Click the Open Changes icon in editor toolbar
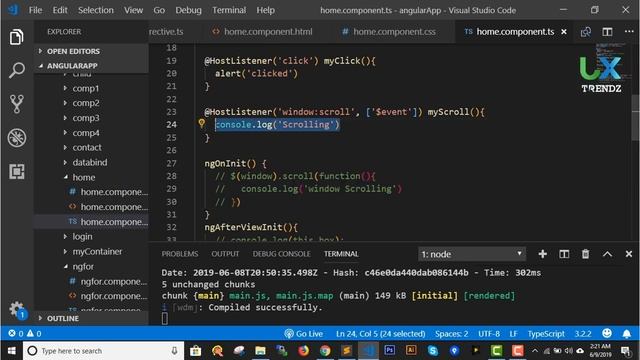Screen dimensions: 640x360 [x=586, y=32]
